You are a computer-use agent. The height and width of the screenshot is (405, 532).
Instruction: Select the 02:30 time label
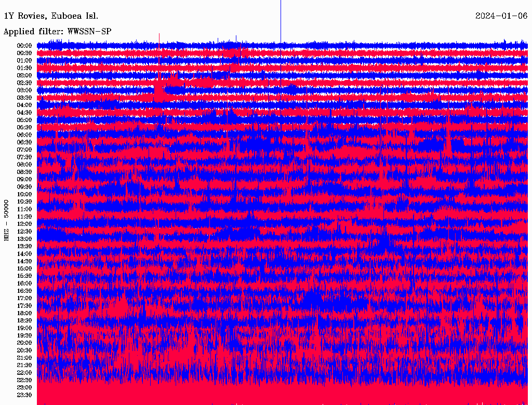click(x=24, y=83)
